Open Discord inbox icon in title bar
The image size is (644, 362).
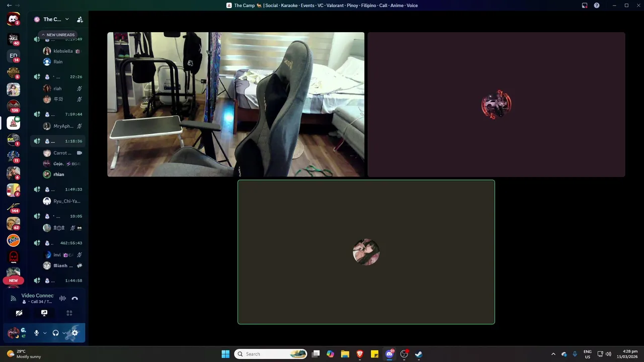tap(585, 6)
